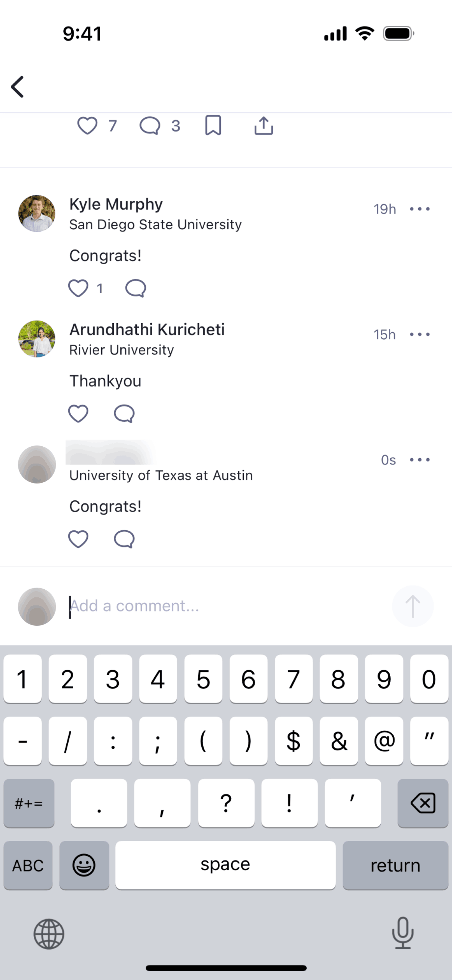Open more options for Arundhathi Kuricheti's comment

(419, 334)
